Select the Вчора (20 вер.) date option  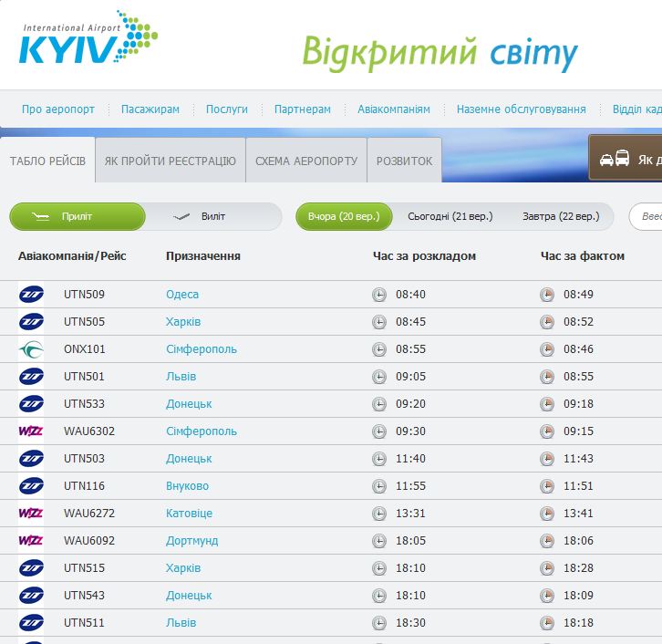pyautogui.click(x=344, y=217)
